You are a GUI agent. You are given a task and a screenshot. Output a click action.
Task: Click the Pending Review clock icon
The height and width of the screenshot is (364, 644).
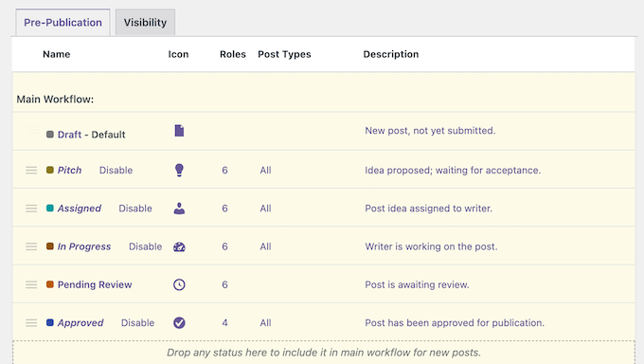point(179,284)
